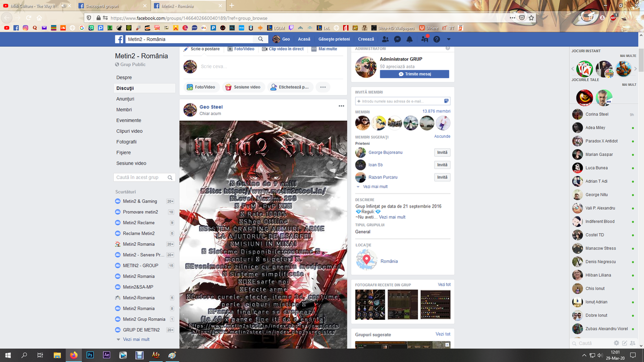Open File Explorer from the taskbar
This screenshot has height=362, width=644.
click(x=57, y=355)
